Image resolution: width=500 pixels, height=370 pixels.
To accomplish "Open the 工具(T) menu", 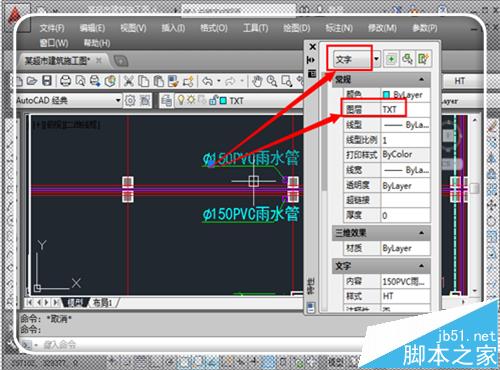I will pyautogui.click(x=255, y=28).
